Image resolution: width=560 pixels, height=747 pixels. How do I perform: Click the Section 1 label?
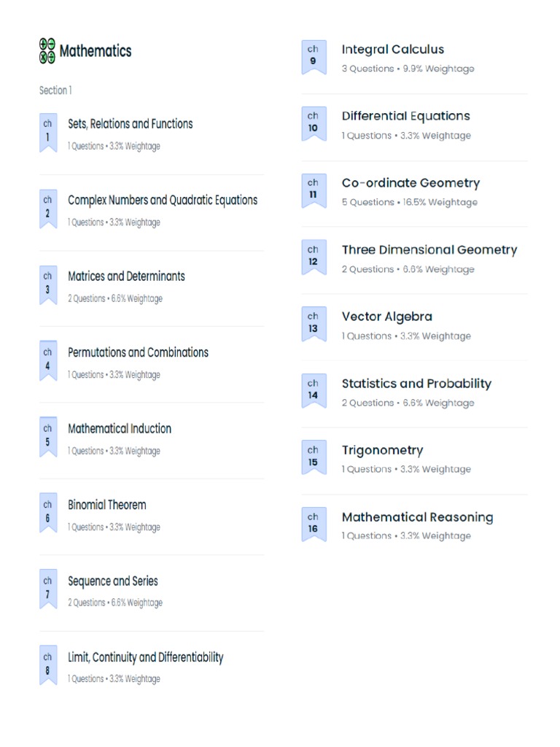coord(55,90)
